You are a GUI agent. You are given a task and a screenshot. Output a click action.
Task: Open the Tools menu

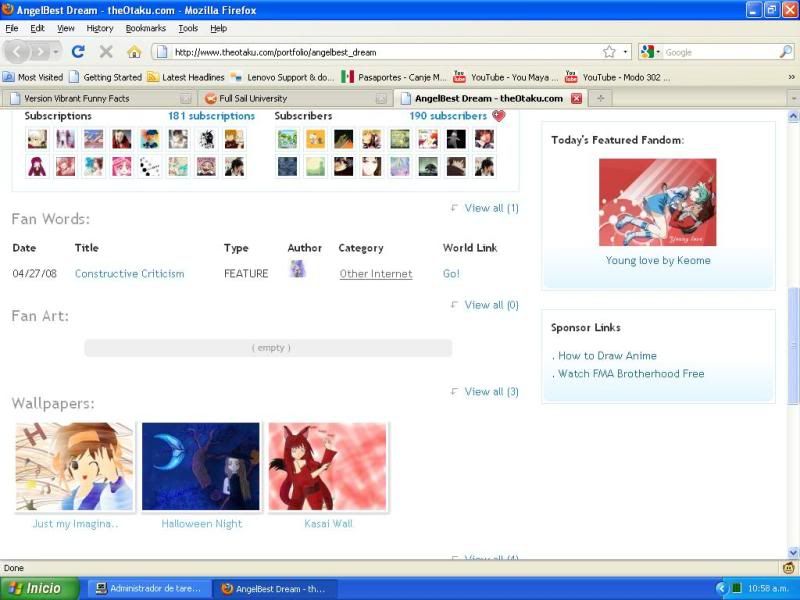click(x=188, y=28)
